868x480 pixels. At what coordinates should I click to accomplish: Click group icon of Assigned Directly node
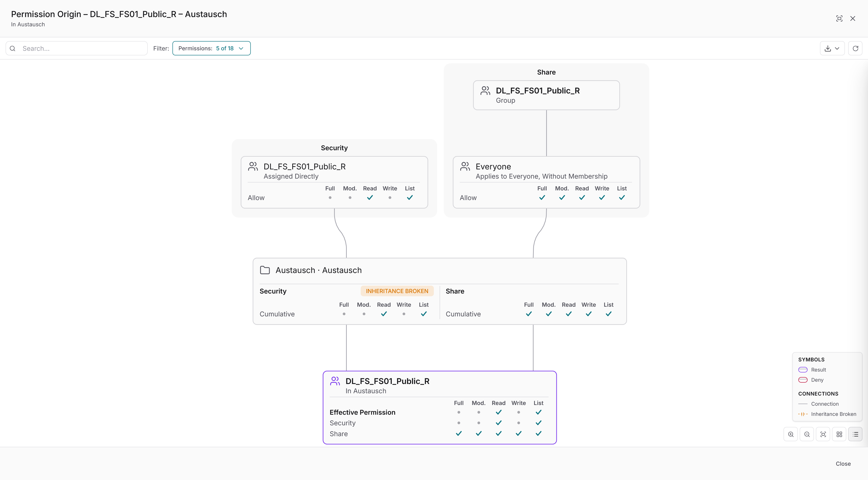(x=253, y=166)
